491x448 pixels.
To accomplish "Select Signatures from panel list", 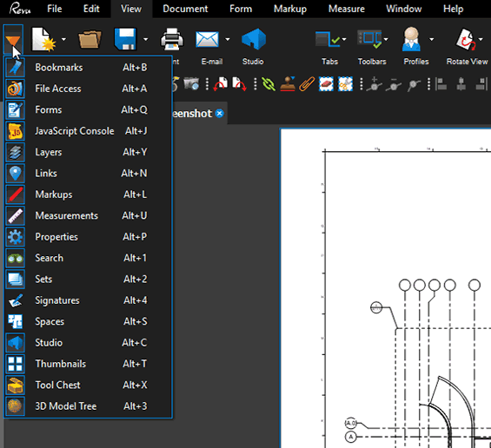I will click(88, 300).
